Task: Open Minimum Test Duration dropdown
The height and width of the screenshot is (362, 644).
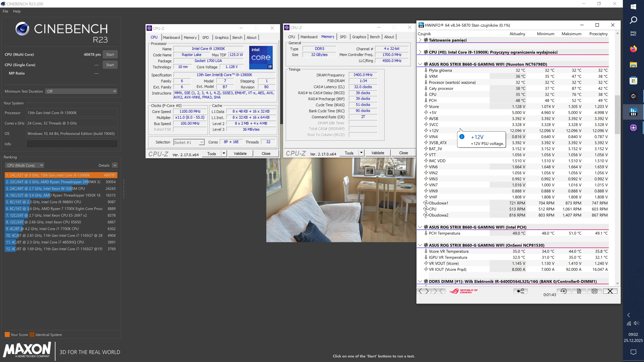Action: coord(81,91)
